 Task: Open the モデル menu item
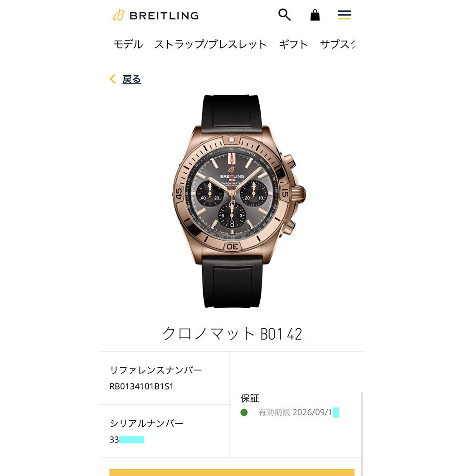128,44
